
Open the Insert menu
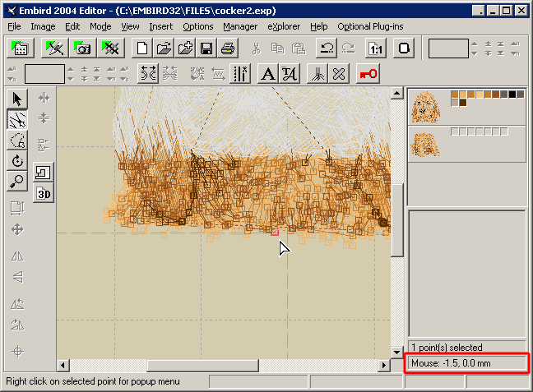[160, 26]
